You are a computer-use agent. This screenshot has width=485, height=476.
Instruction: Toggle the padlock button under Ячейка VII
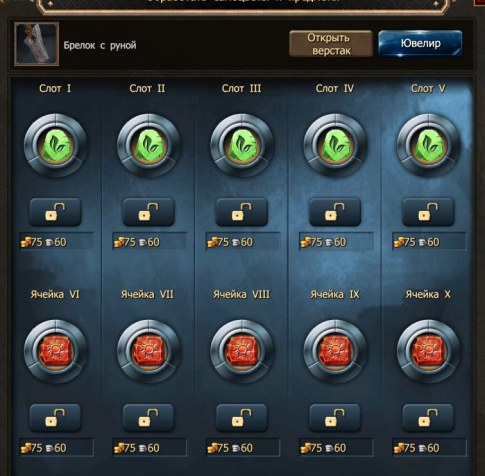click(149, 418)
